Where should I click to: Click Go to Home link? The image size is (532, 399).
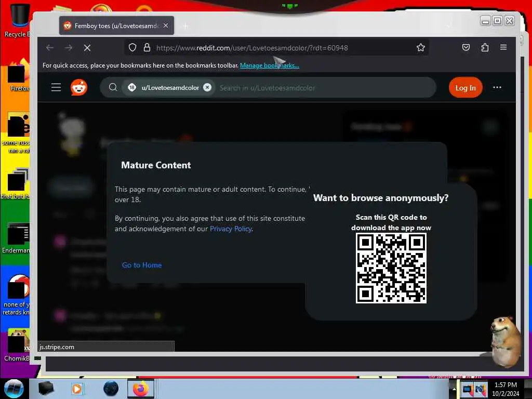[142, 265]
